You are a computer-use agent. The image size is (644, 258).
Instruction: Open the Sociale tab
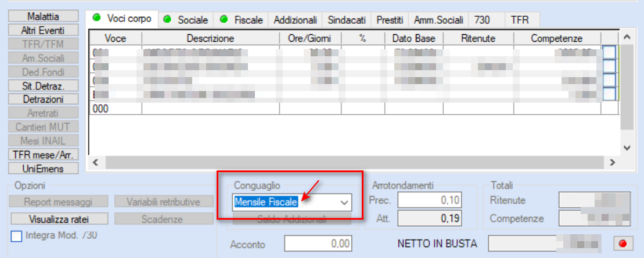(186, 20)
